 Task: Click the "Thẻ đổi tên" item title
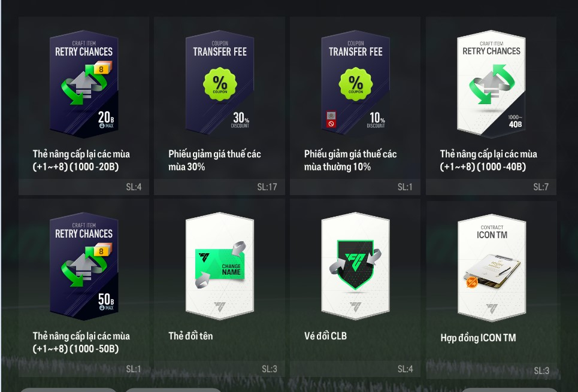pos(190,336)
